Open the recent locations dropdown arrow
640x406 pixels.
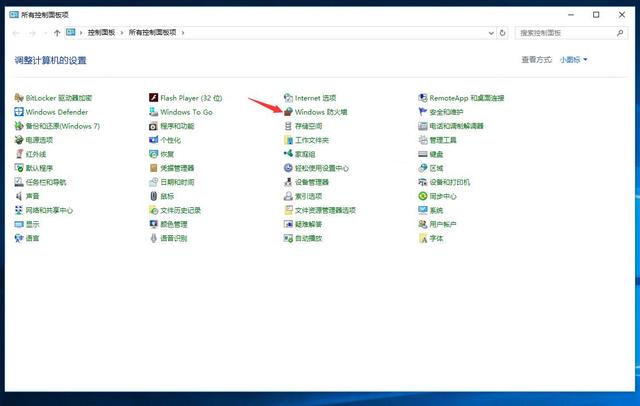tap(45, 33)
